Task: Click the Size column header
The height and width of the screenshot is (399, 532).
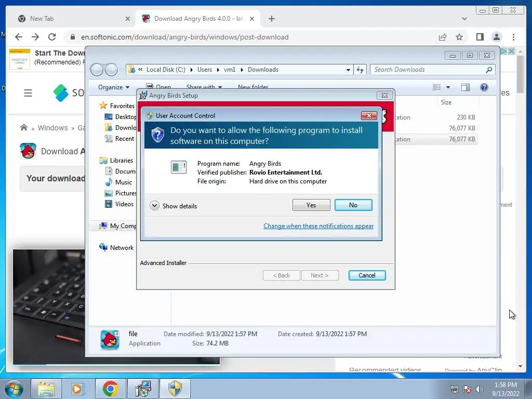Action: click(446, 102)
